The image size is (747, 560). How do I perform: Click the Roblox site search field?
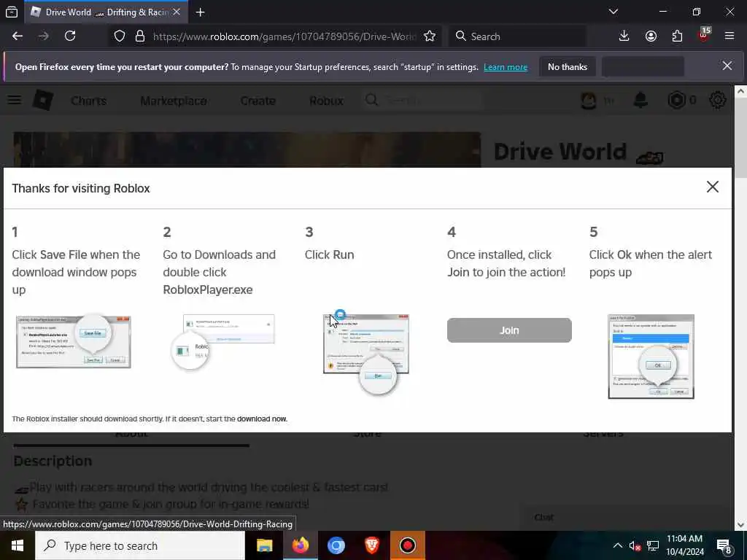(422, 101)
